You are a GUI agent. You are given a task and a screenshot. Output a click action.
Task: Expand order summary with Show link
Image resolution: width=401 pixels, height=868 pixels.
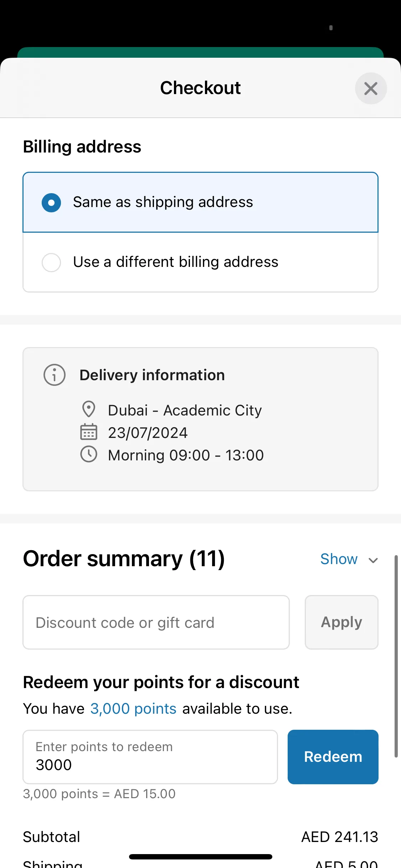tap(339, 559)
